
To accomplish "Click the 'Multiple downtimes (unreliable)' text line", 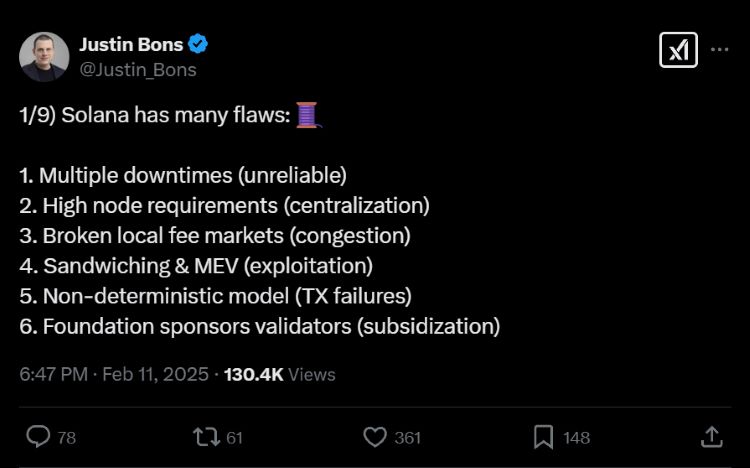I will pos(183,176).
